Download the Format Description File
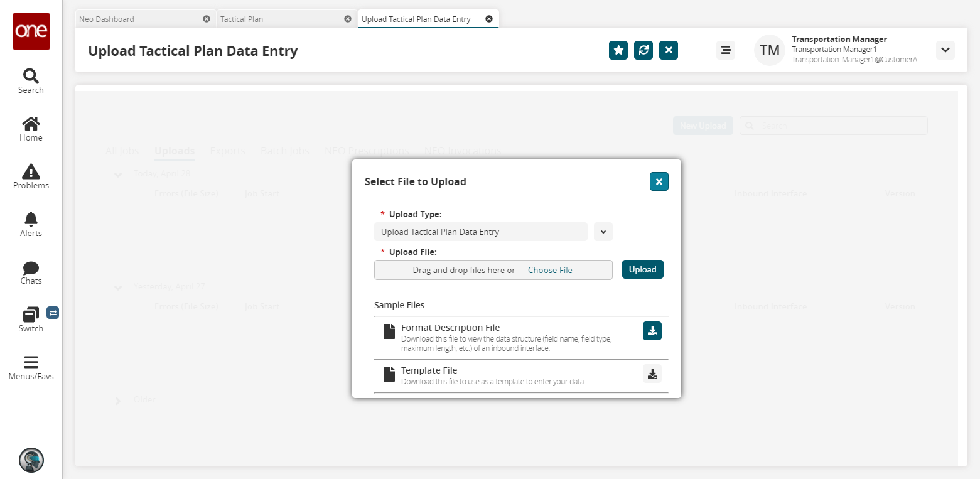The width and height of the screenshot is (980, 479). pos(652,331)
